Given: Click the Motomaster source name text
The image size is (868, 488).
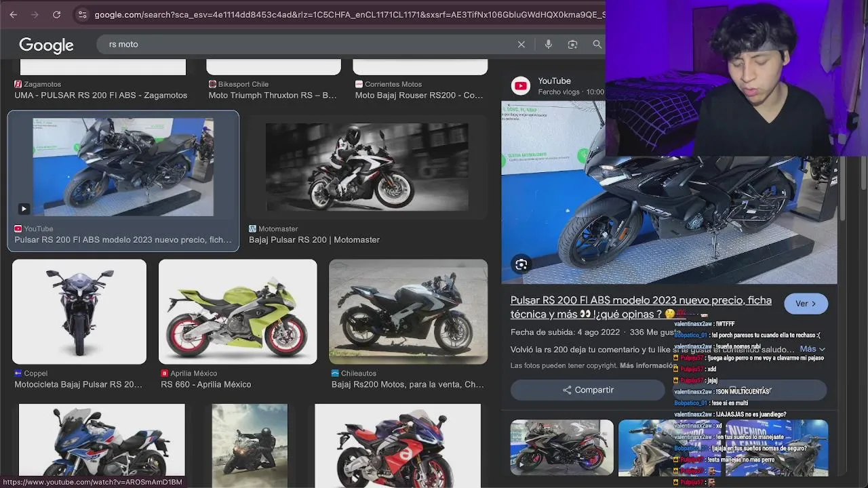Looking at the screenshot, I should tap(278, 228).
